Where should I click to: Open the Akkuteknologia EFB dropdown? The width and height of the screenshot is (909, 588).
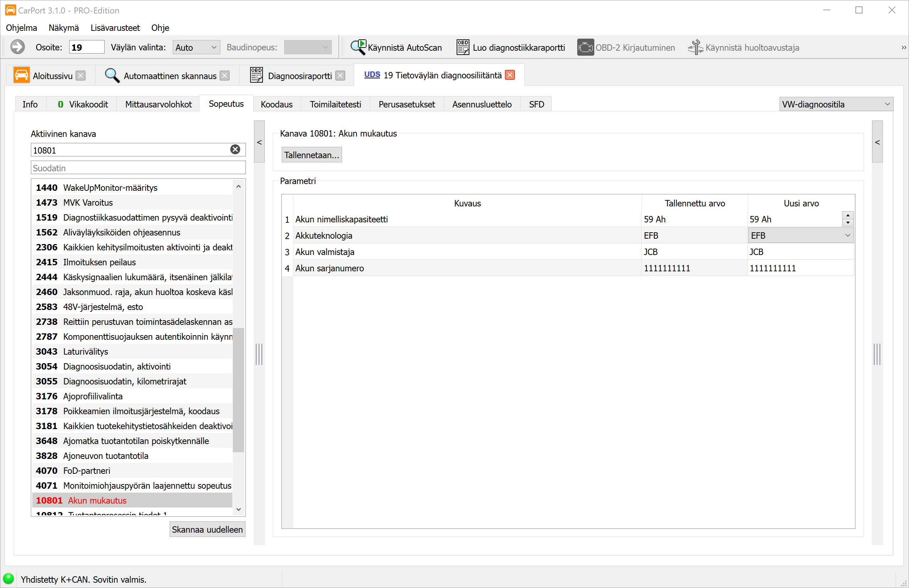847,235
